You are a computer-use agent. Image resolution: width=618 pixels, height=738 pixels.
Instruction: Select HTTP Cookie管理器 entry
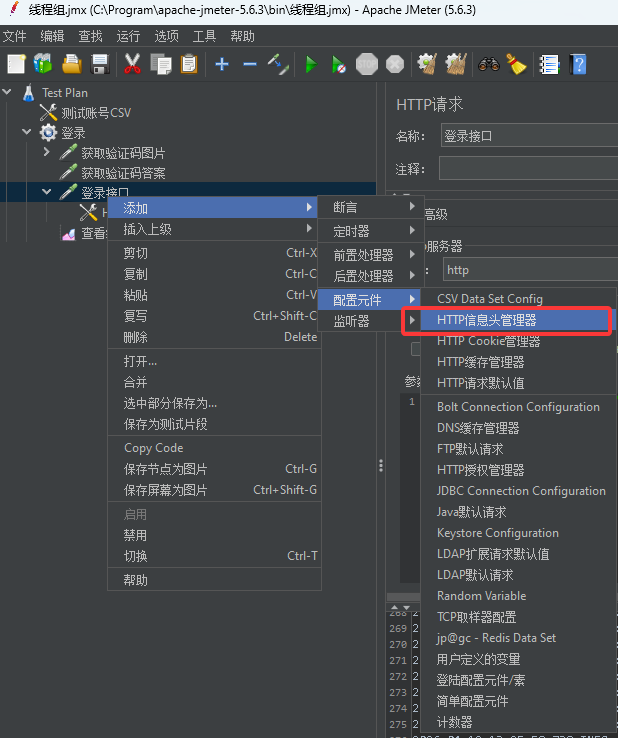pos(518,341)
